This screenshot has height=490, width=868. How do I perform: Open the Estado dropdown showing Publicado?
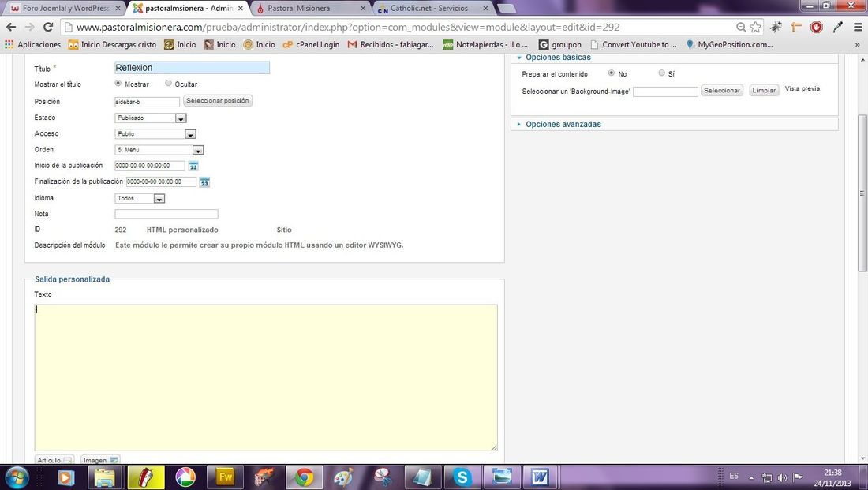click(x=151, y=118)
